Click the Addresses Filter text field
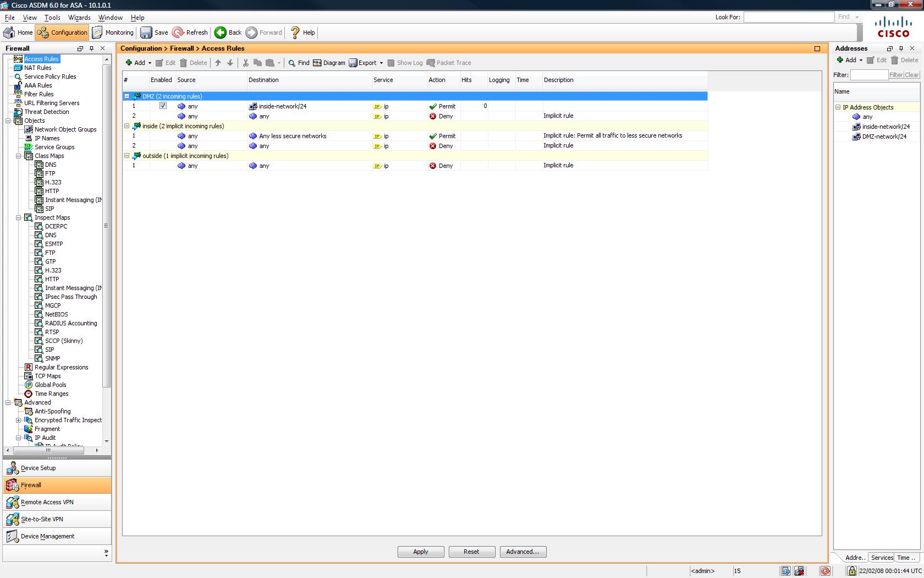 tap(869, 75)
